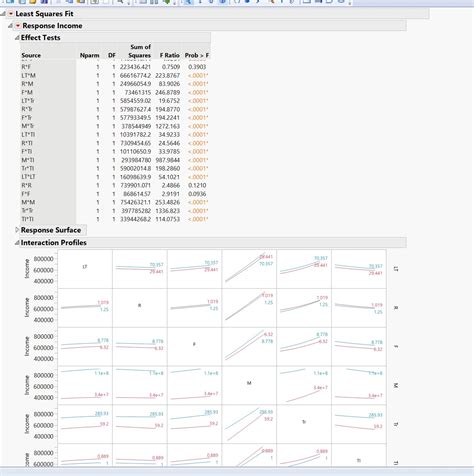Image resolution: width=474 pixels, height=476 pixels.
Task: Expand the Response Surface section
Action: (17, 230)
